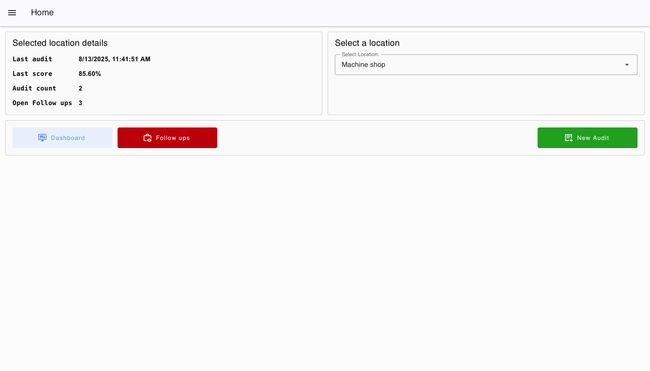This screenshot has height=371, width=650.
Task: Click the Machine shop selected value
Action: click(x=363, y=65)
